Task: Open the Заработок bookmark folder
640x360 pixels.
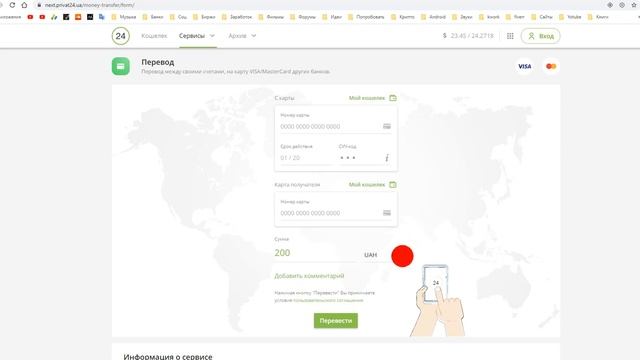Action: [x=237, y=17]
